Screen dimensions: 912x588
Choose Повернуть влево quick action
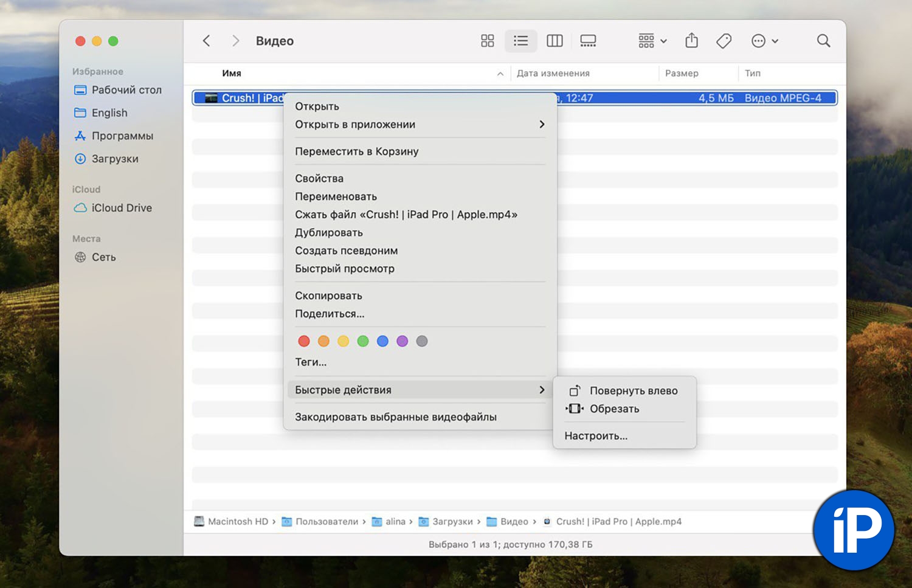pyautogui.click(x=633, y=391)
